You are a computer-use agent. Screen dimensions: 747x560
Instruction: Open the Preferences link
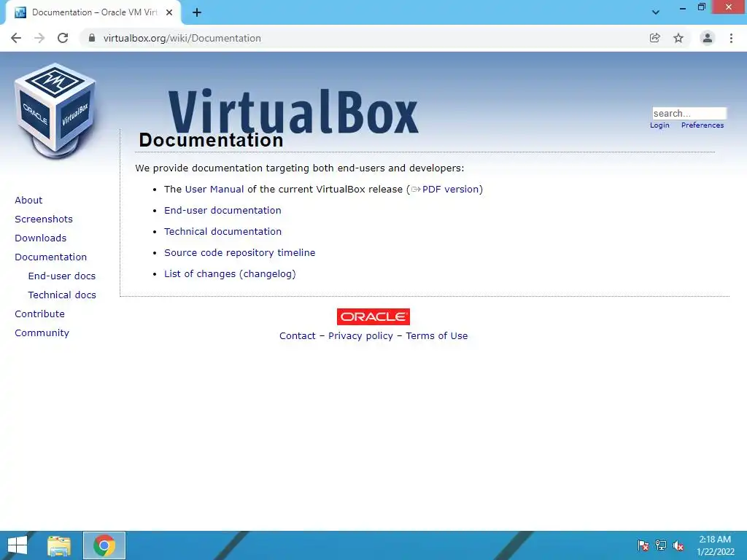coord(703,125)
